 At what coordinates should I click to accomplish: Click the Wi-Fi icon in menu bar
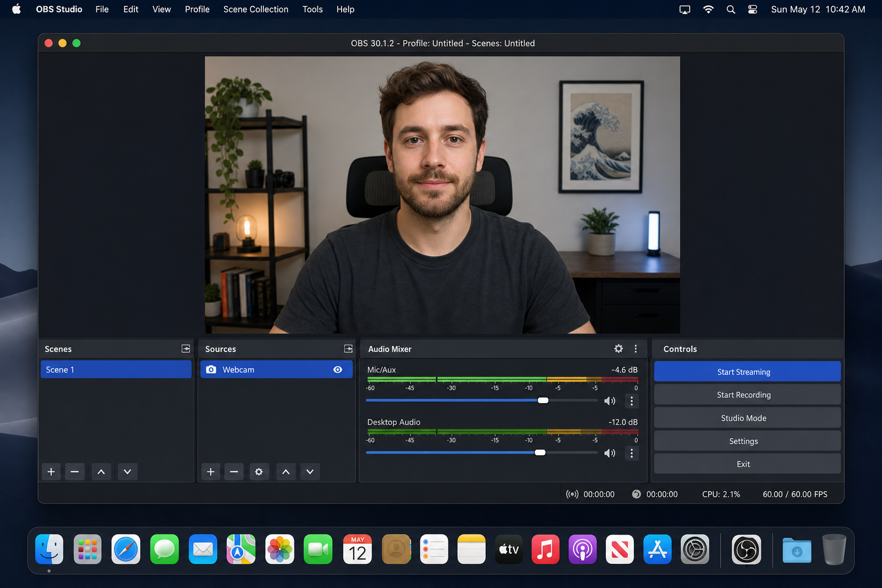(708, 9)
